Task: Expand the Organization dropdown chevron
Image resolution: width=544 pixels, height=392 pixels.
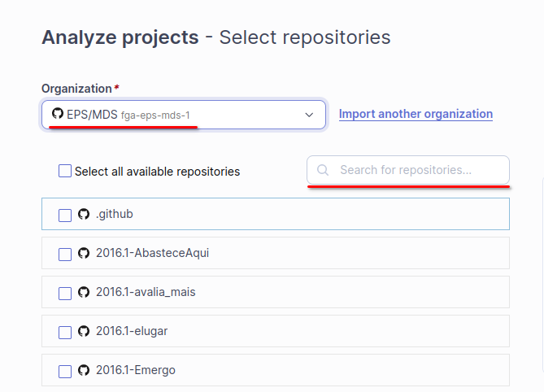Action: click(309, 115)
